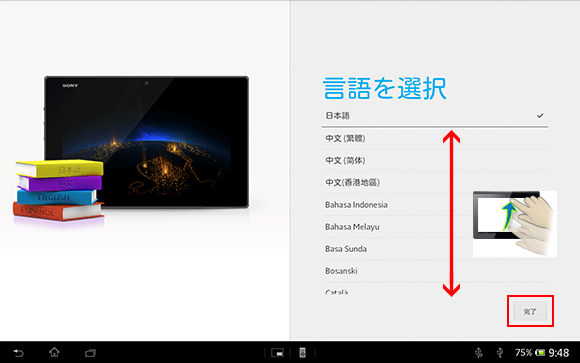This screenshot has height=363, width=580.
Task: Select 中文 (简体) language
Action: (x=435, y=161)
